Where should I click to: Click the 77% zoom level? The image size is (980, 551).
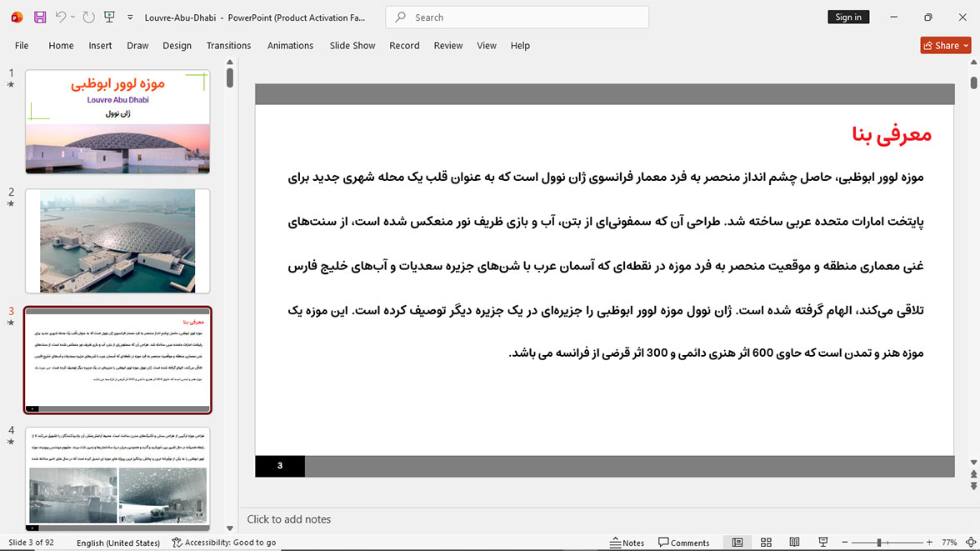tap(949, 542)
